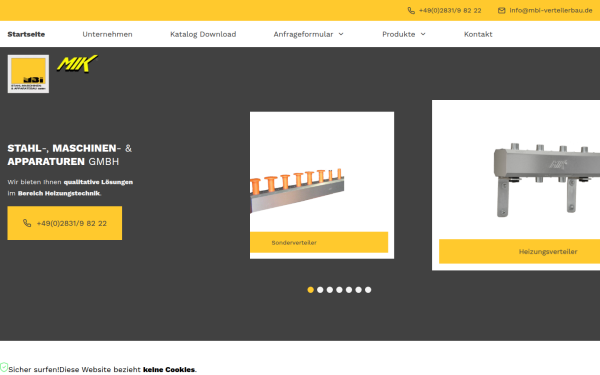Viewport: 600px width, 375px height.
Task: View the steel Heizungsverteiler product image
Action: [546, 180]
